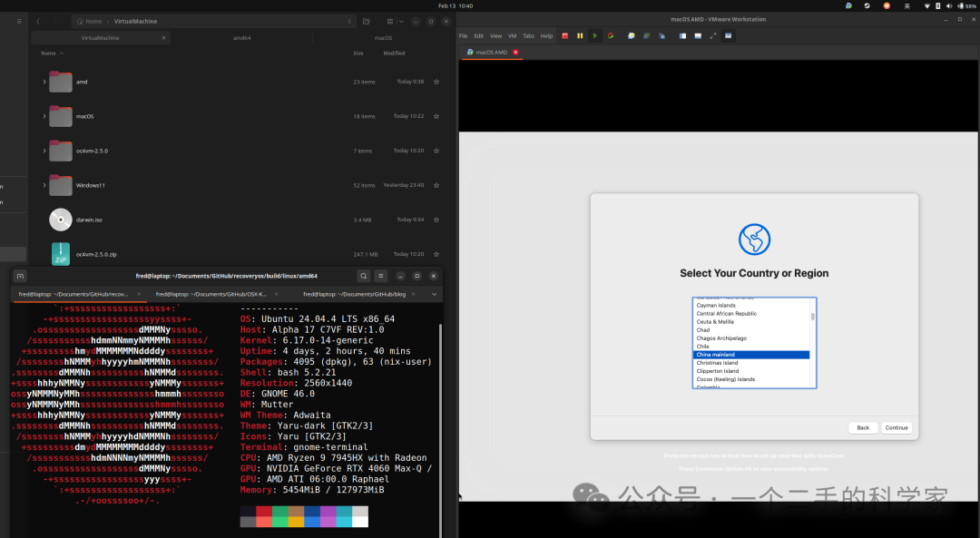Select Chagos Archipelago
The height and width of the screenshot is (538, 980).
point(751,338)
